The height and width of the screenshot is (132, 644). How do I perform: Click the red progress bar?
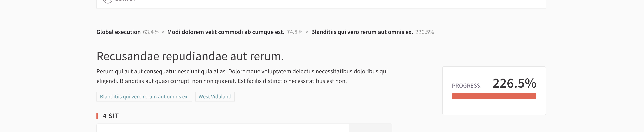494,96
